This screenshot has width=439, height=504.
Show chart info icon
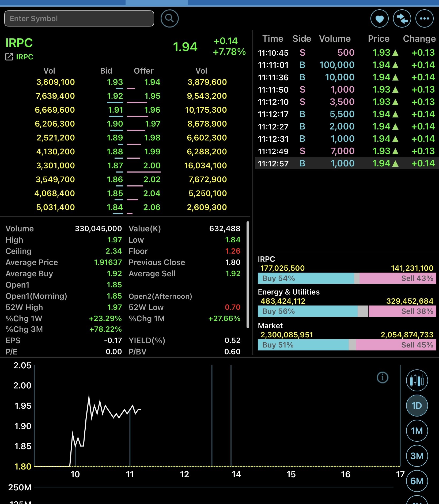pos(383,377)
